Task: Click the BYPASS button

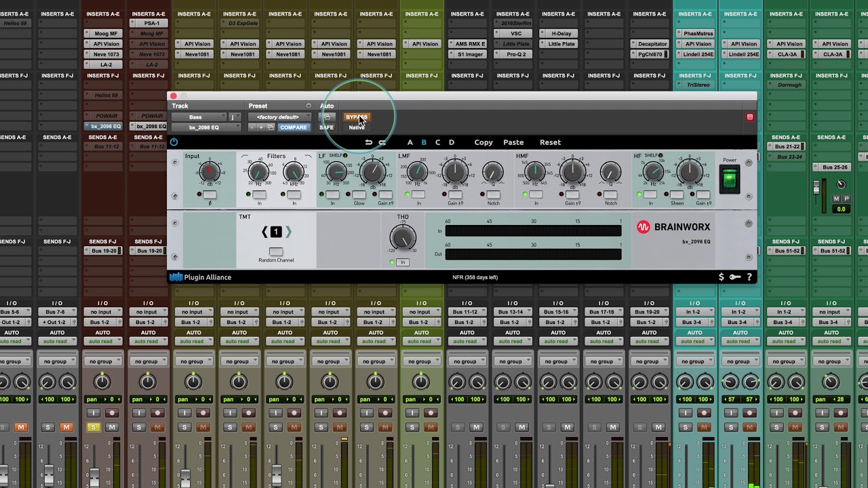Action: point(357,117)
